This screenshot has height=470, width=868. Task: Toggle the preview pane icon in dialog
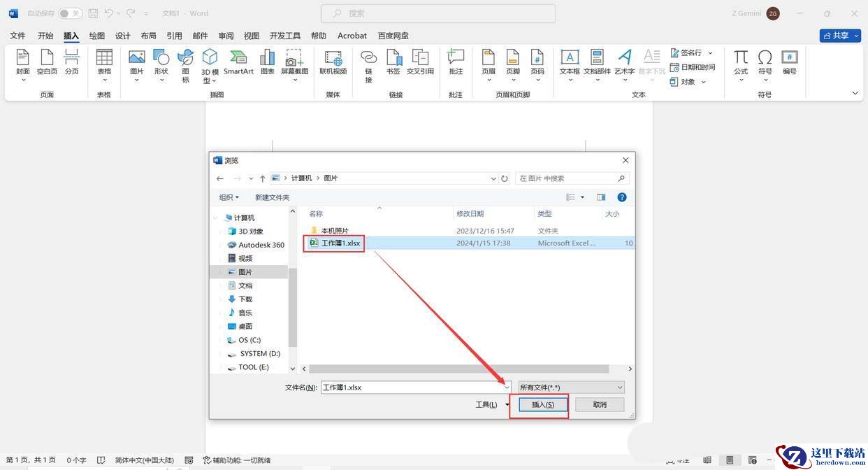click(x=601, y=197)
